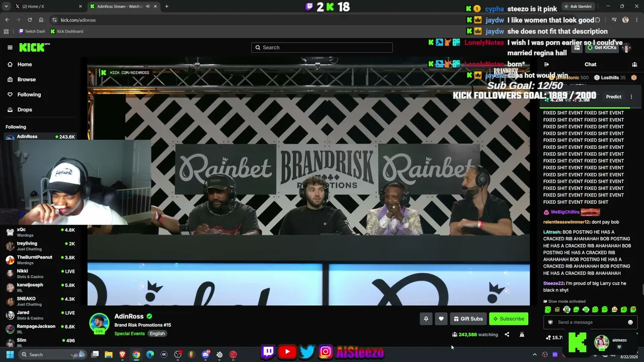Viewport: 644px width, 362px height.
Task: Open treyliving channel in Following list
Action: 40,246
